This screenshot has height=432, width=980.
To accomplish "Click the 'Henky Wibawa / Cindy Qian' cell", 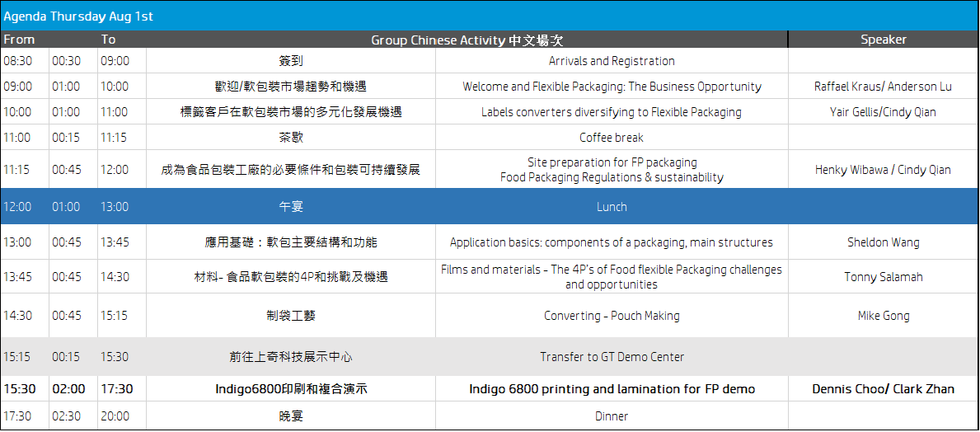I will click(x=884, y=170).
